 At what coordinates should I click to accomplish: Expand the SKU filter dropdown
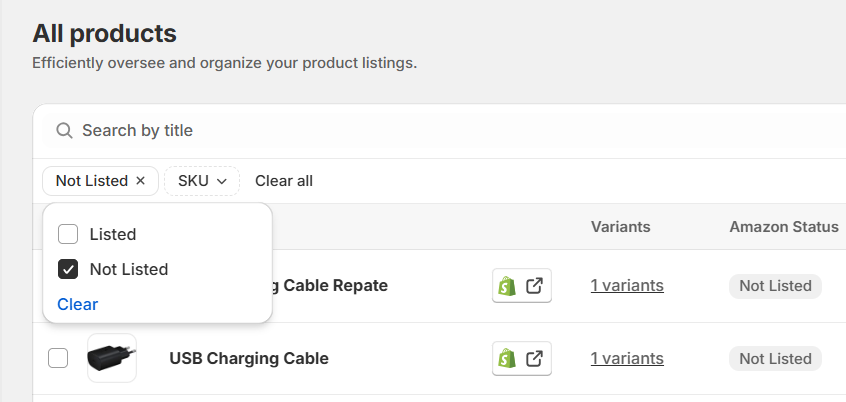tap(202, 181)
